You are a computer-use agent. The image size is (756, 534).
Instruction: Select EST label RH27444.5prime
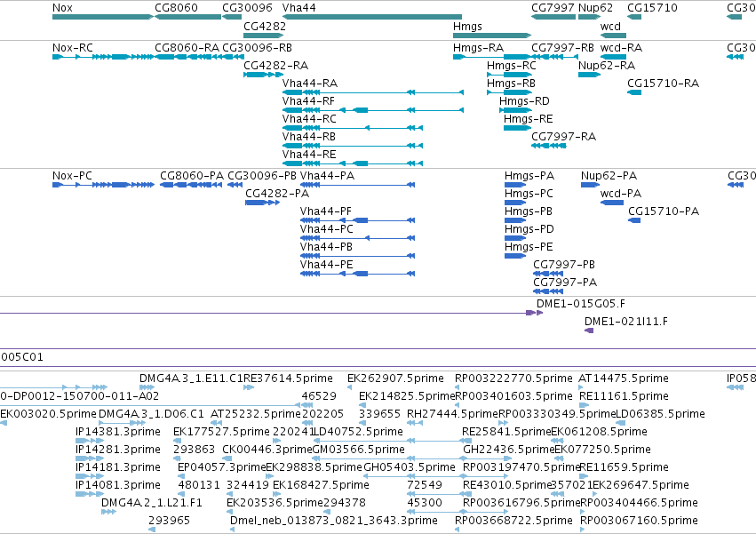coord(452,414)
